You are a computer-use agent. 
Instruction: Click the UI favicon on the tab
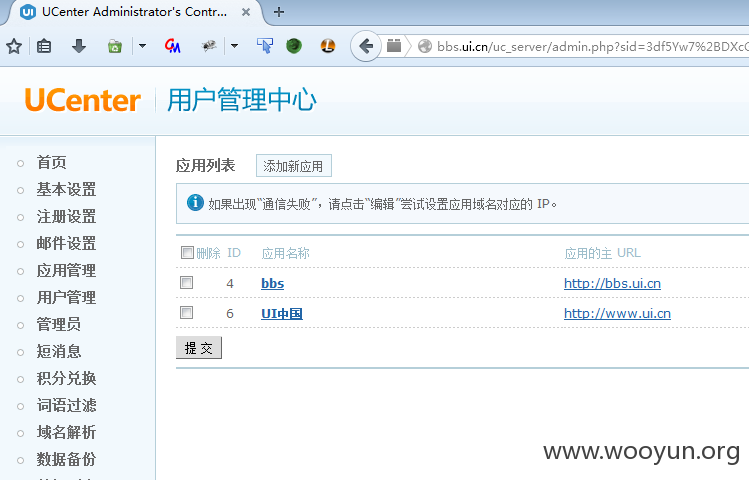click(28, 12)
